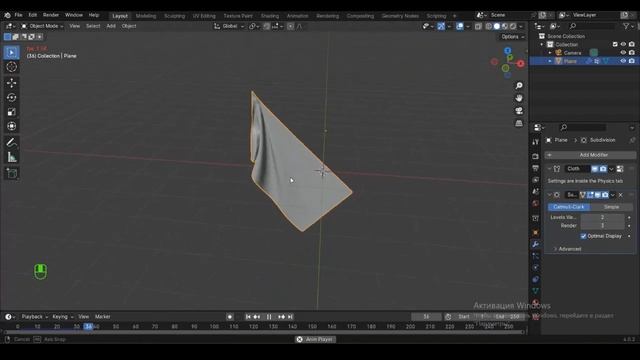Activate the Transform tool
Viewport: 640px width, 360px height.
[x=11, y=126]
